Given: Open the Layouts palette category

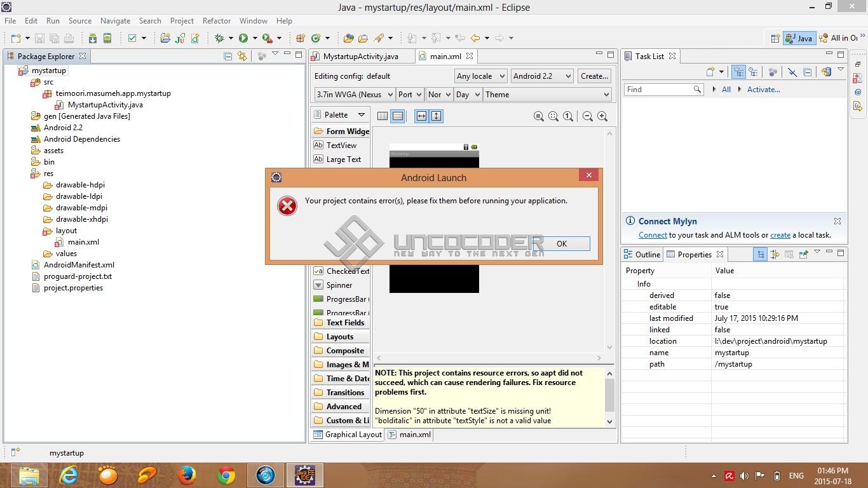Looking at the screenshot, I should pos(341,337).
